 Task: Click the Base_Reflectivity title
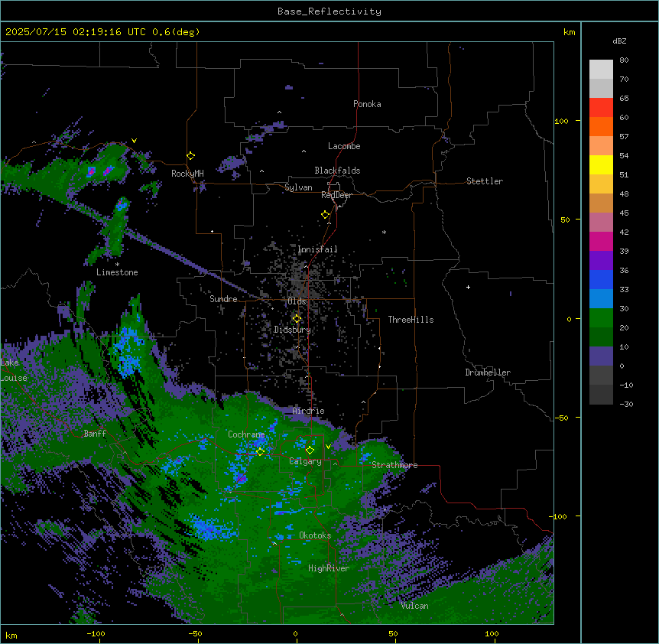[329, 11]
